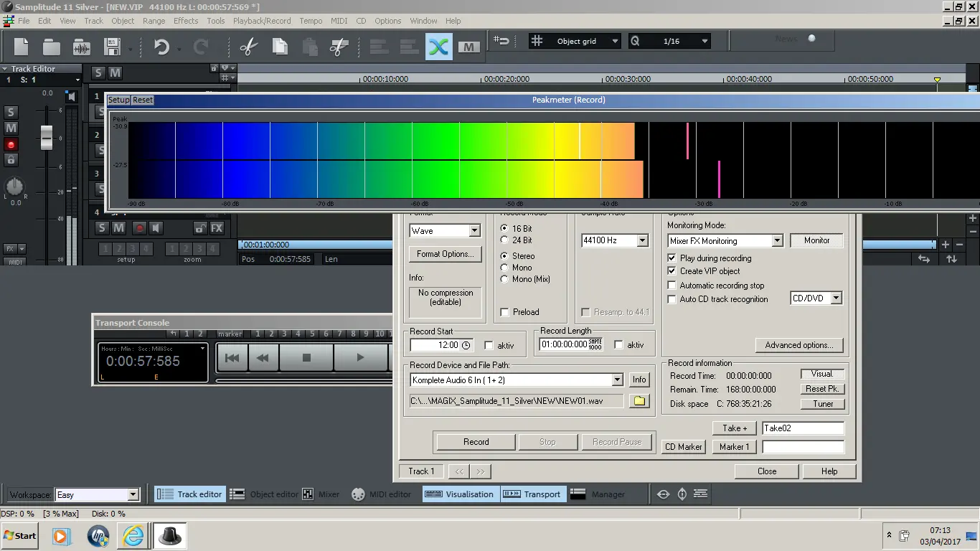Image resolution: width=980 pixels, height=551 pixels.
Task: Click the Reset Pk. button
Action: 822,389
